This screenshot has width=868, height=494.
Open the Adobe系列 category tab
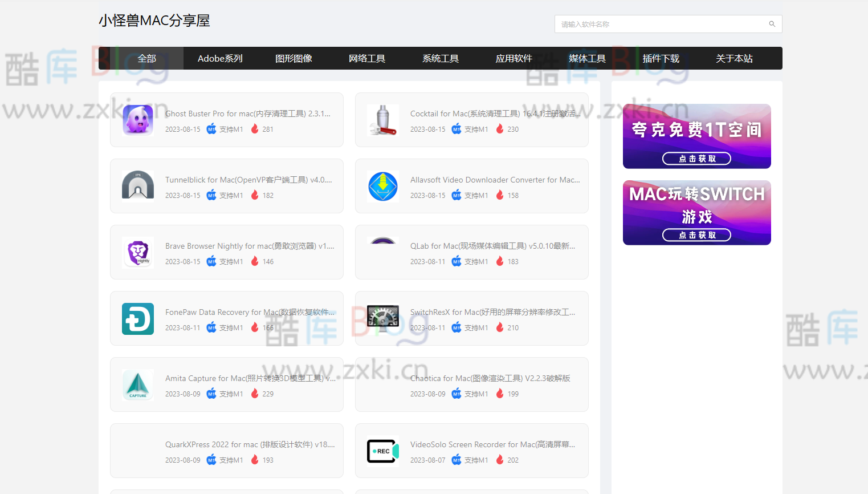pos(219,58)
